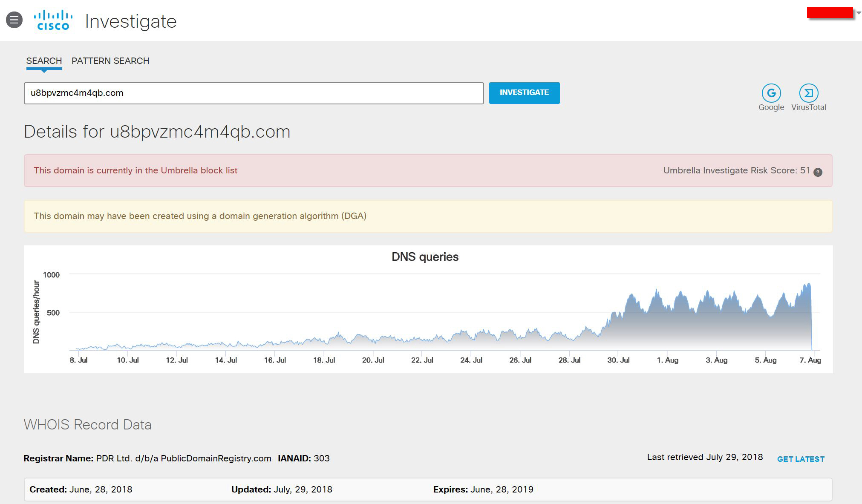Image resolution: width=862 pixels, height=504 pixels.
Task: Switch to the PATTERN SEARCH tab
Action: (x=110, y=61)
